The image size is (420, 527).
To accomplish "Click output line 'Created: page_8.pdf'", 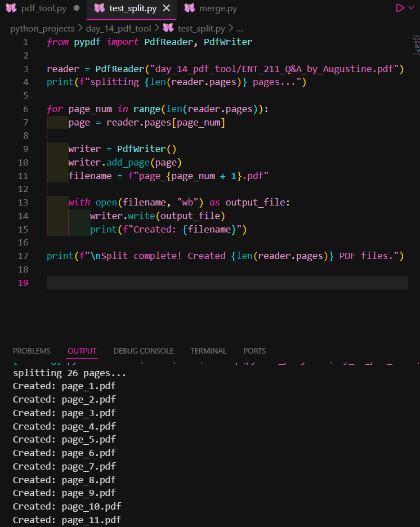I will point(64,480).
